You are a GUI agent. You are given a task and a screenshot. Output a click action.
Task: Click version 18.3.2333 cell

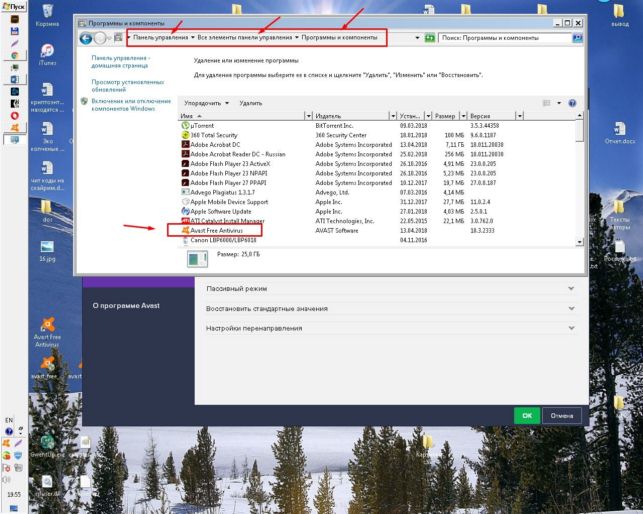[482, 231]
